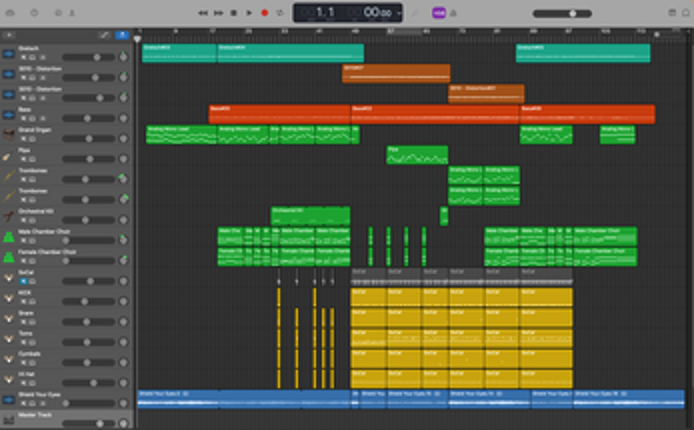Screen dimensions: 694x430
Task: Click the Snare drum track icon
Action: click(x=8, y=316)
